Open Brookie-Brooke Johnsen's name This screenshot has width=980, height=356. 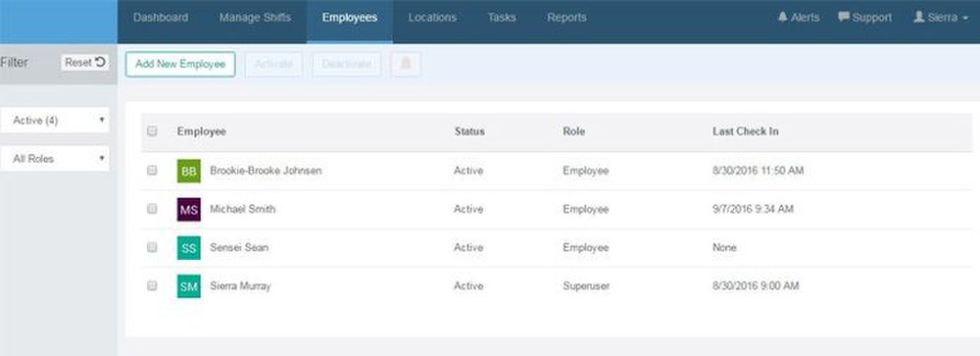(266, 171)
